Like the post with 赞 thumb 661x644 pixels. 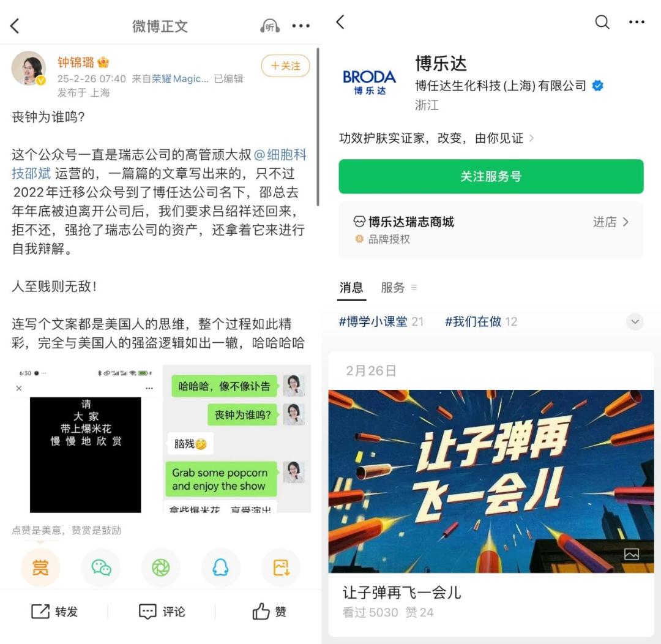click(269, 611)
